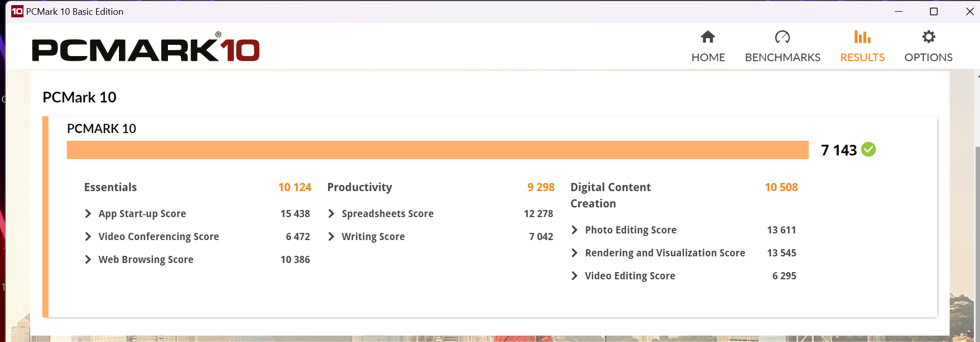This screenshot has width=980, height=342.
Task: Open the OPTIONS tab label
Action: pyautogui.click(x=928, y=57)
